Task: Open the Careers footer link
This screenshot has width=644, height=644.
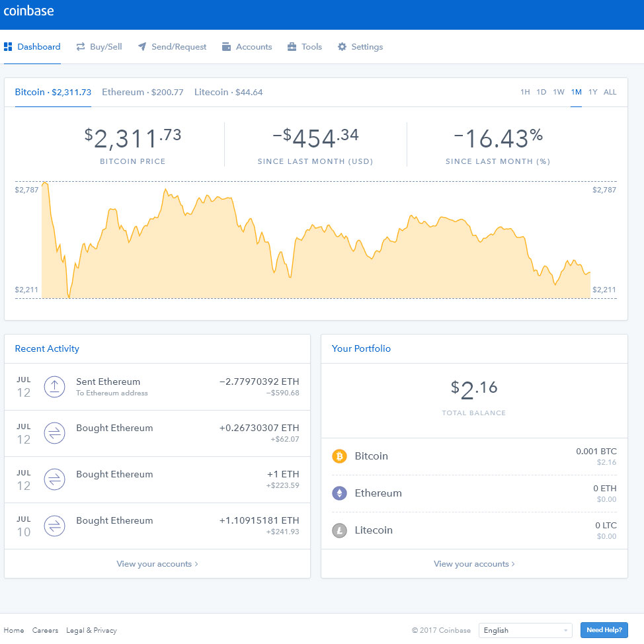Action: [x=45, y=631]
